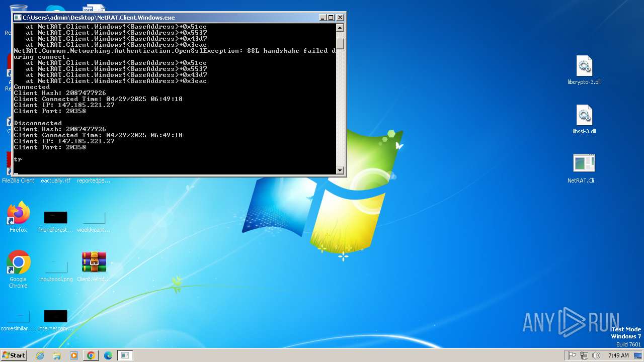Click the console vertical scrollbar thumb

pyautogui.click(x=340, y=44)
